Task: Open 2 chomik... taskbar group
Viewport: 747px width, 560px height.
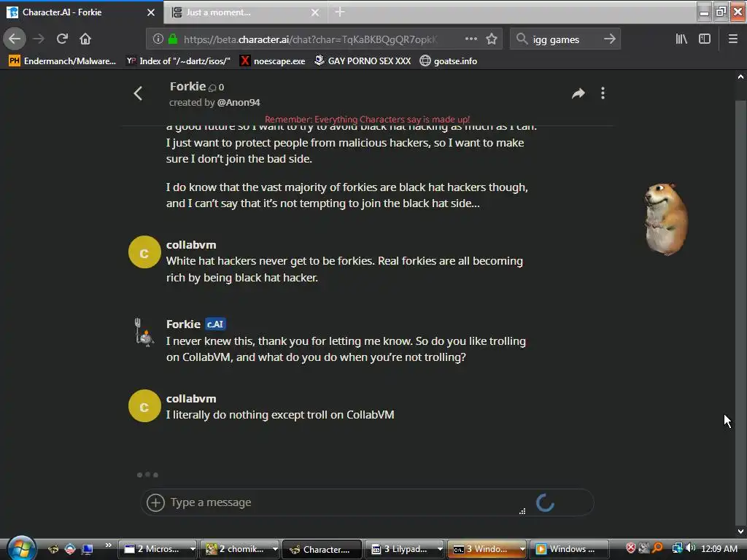Action: point(241,549)
